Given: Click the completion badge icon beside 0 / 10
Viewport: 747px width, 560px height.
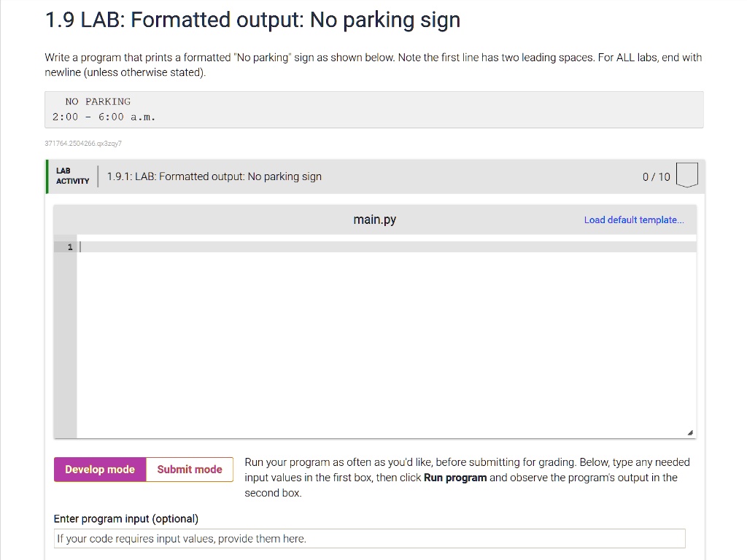Looking at the screenshot, I should [686, 176].
